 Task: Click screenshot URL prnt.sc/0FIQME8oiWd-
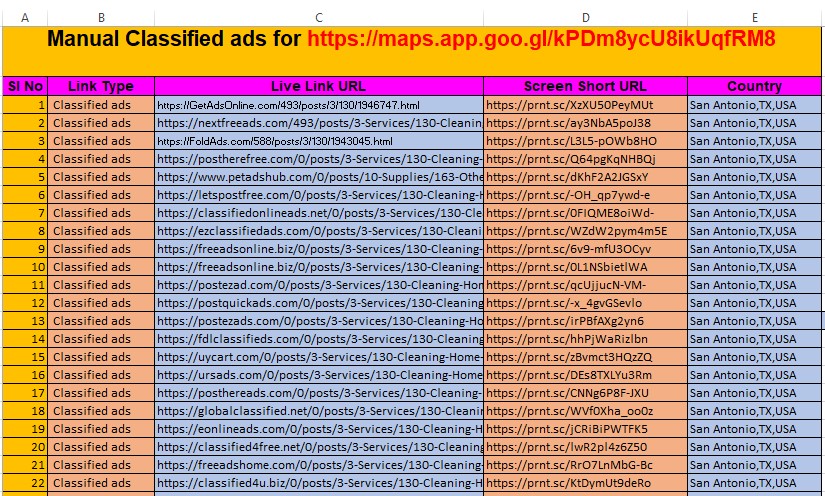[x=570, y=213]
